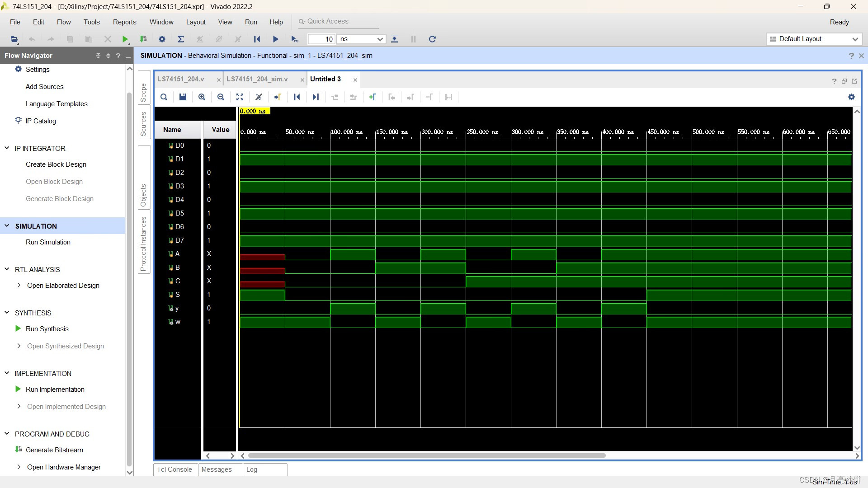Click the Zoom to Cursor icon
The width and height of the screenshot is (868, 488).
pyautogui.click(x=259, y=97)
